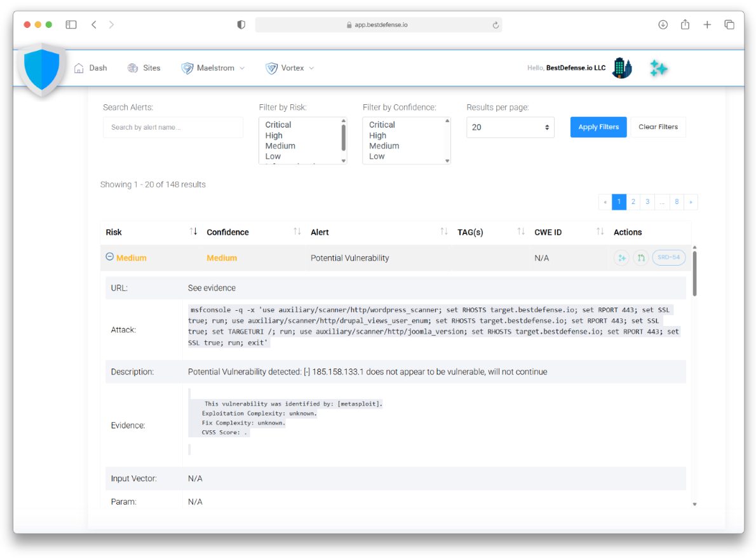Select results page 1

[619, 202]
